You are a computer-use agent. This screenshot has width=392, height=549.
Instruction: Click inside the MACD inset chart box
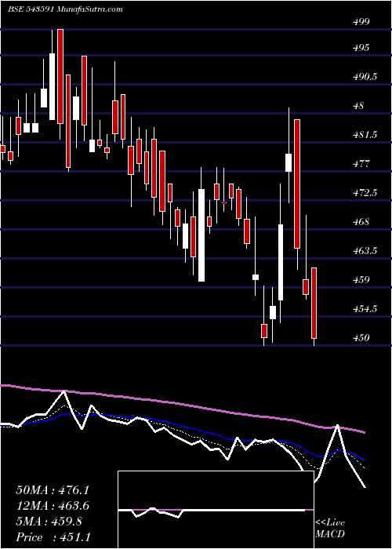click(x=216, y=510)
